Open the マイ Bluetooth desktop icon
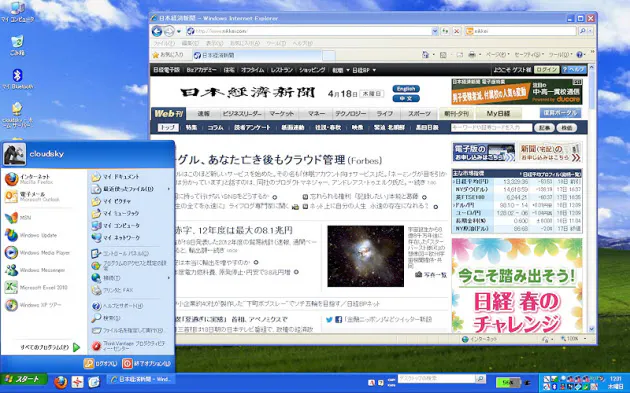The width and height of the screenshot is (630, 393). tap(17, 79)
